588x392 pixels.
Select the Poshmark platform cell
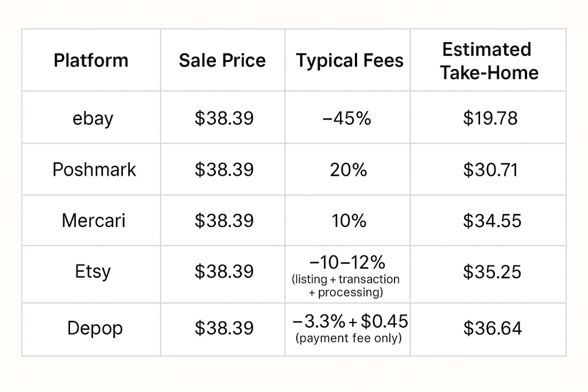(94, 170)
